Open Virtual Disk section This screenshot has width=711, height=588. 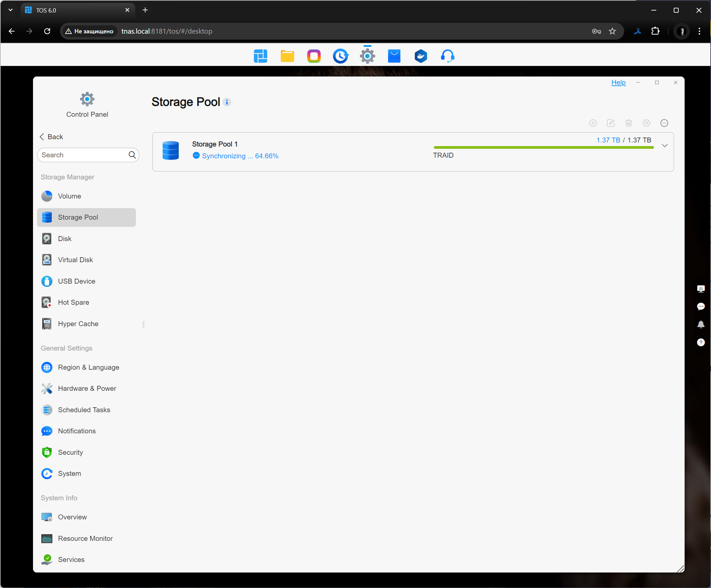(86, 260)
